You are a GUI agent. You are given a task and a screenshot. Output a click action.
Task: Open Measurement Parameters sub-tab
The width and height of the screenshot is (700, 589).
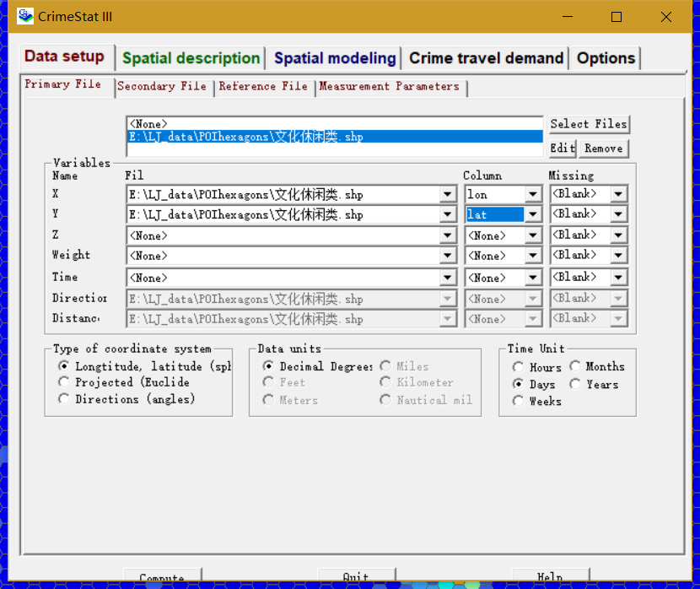click(390, 86)
